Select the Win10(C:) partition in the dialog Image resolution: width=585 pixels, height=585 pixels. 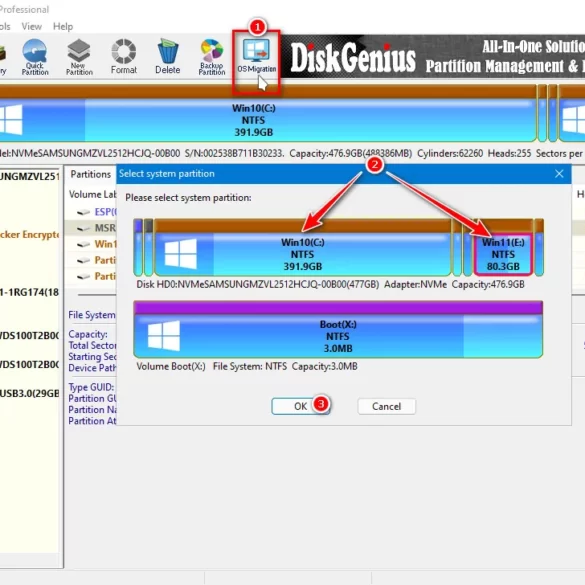(x=303, y=247)
